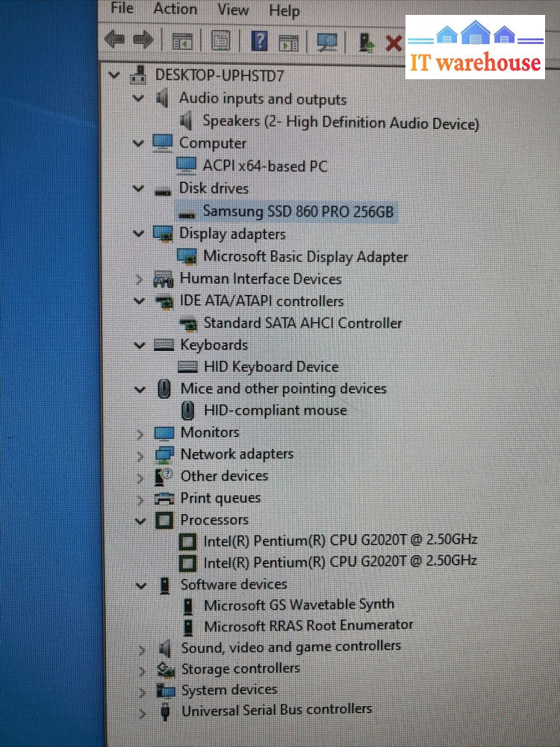Click the Back arrow in the toolbar

[114, 40]
